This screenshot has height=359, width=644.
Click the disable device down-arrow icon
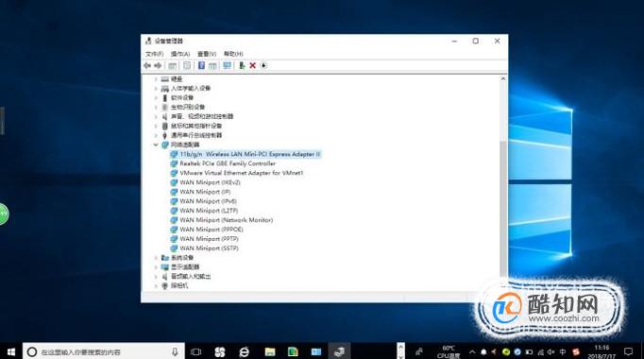click(263, 65)
